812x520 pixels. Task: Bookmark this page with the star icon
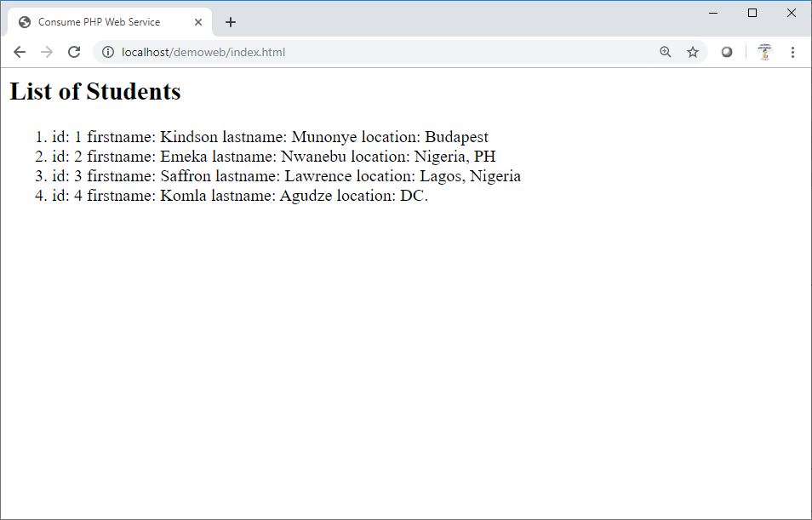click(x=693, y=52)
